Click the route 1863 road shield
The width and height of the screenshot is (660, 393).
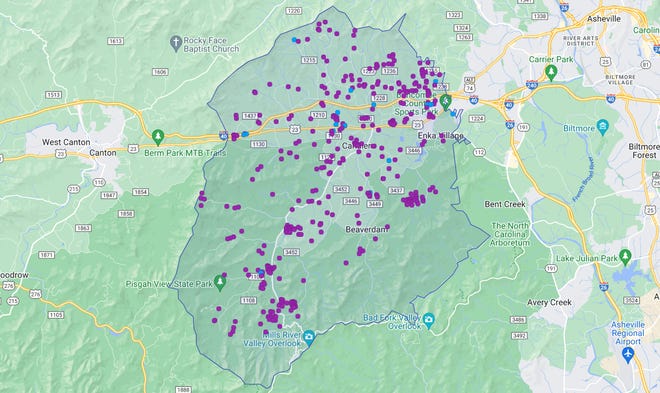tap(83, 228)
